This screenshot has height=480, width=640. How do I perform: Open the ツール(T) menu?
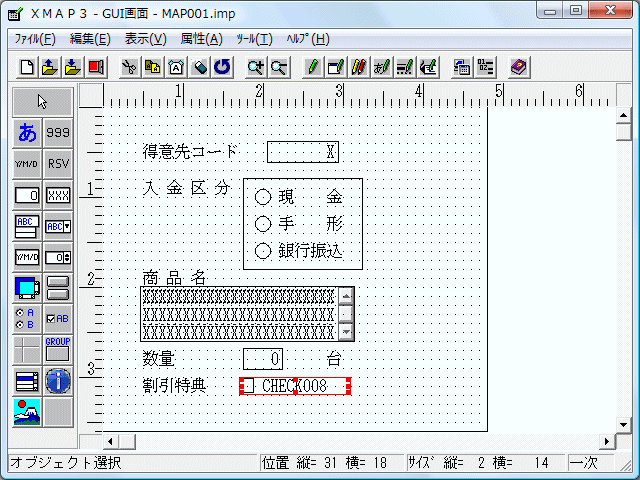coord(254,39)
